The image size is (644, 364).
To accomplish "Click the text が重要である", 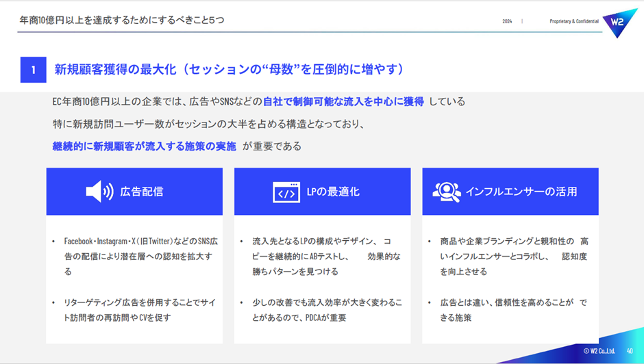I will point(272,146).
